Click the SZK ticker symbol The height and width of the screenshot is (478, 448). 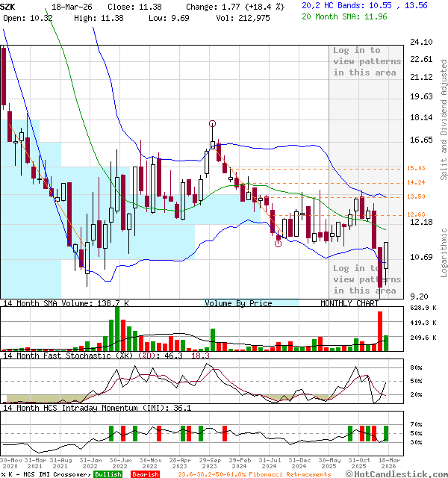[x=7, y=5]
